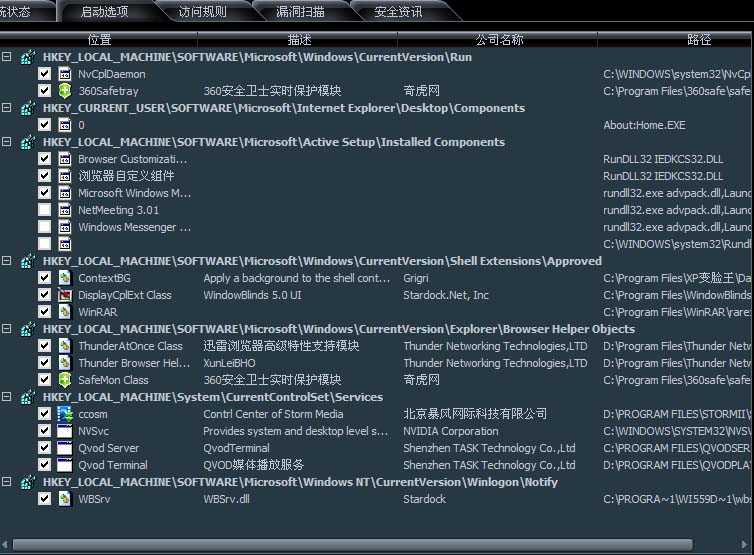Click the registry icon of the Browser Helper Objects key
The width and height of the screenshot is (754, 555).
[28, 329]
